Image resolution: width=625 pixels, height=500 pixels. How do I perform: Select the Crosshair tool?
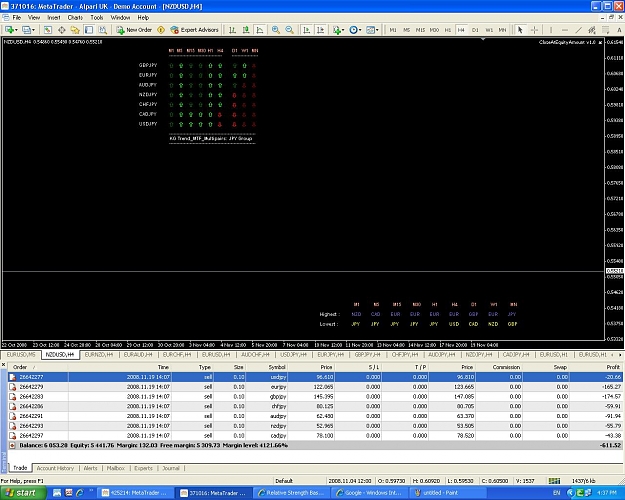click(534, 30)
